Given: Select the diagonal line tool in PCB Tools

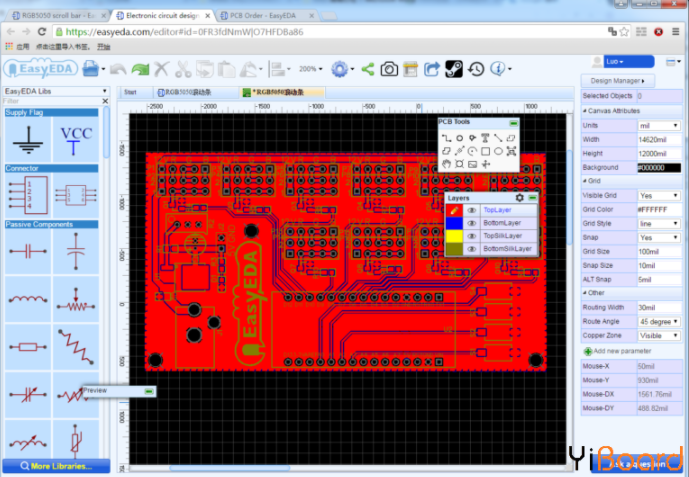Looking at the screenshot, I should (x=498, y=138).
